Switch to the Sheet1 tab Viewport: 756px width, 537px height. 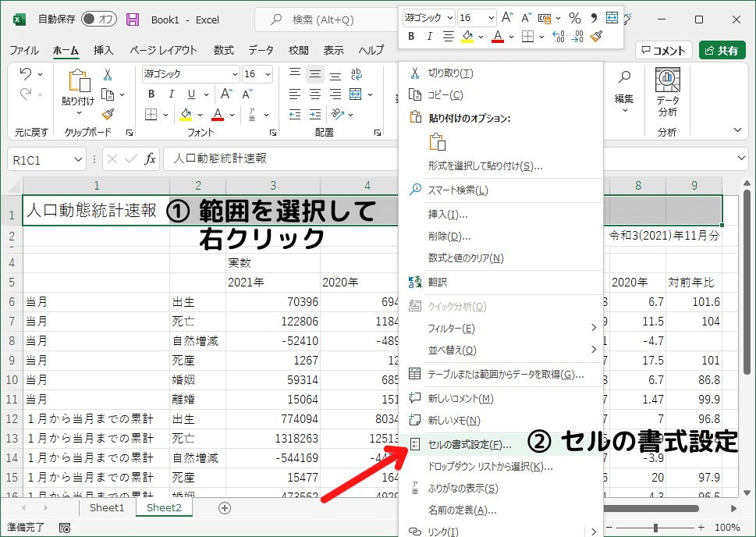107,507
